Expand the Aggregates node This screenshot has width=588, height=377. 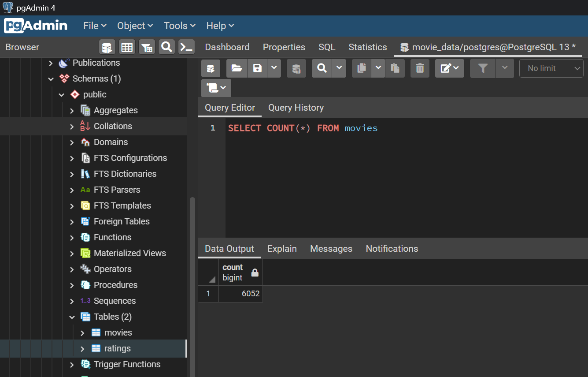click(x=72, y=111)
